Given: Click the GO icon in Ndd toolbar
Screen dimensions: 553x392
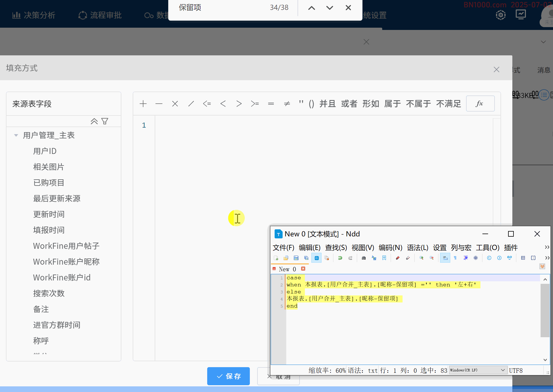Looking at the screenshot, I should pyautogui.click(x=510, y=258).
